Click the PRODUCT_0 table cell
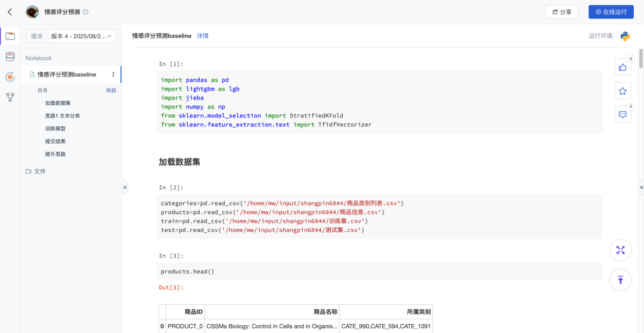This screenshot has width=644, height=333. 185,326
